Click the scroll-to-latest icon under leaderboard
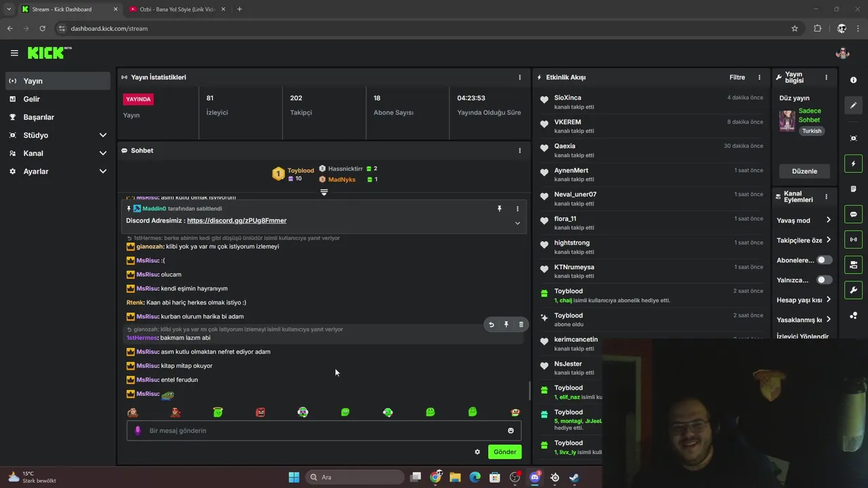This screenshot has height=488, width=868. 324,192
